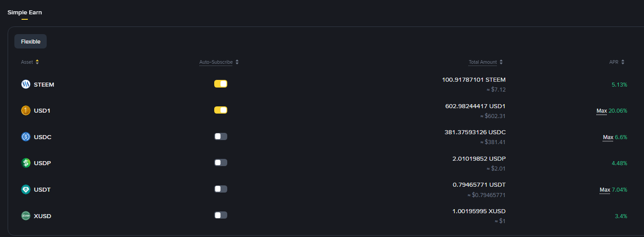Enable auto-subscribe for USDC
The image size is (644, 237).
coord(221,136)
